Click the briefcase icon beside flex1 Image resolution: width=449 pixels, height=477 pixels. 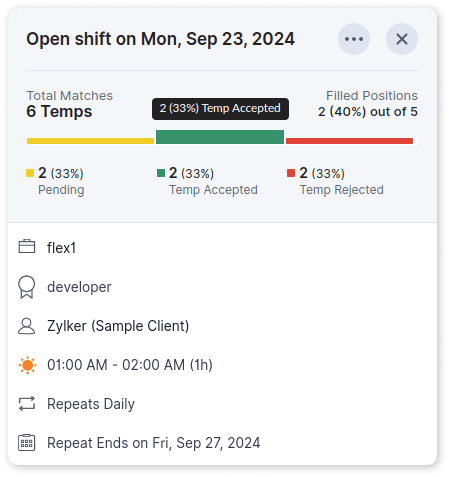(x=27, y=247)
